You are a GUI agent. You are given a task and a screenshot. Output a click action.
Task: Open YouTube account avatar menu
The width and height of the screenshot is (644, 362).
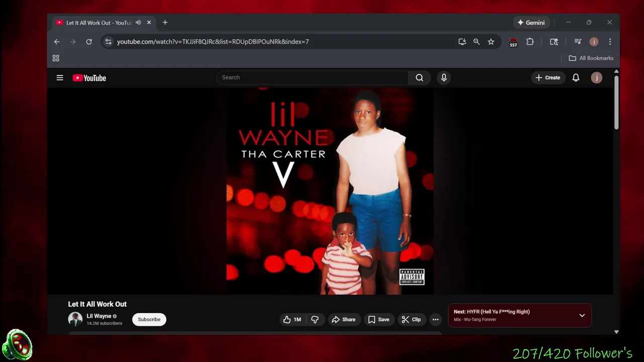pos(597,77)
